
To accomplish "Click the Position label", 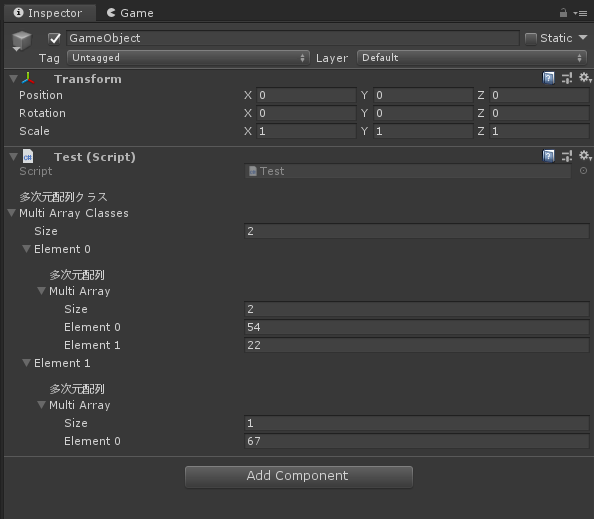I will pos(41,95).
